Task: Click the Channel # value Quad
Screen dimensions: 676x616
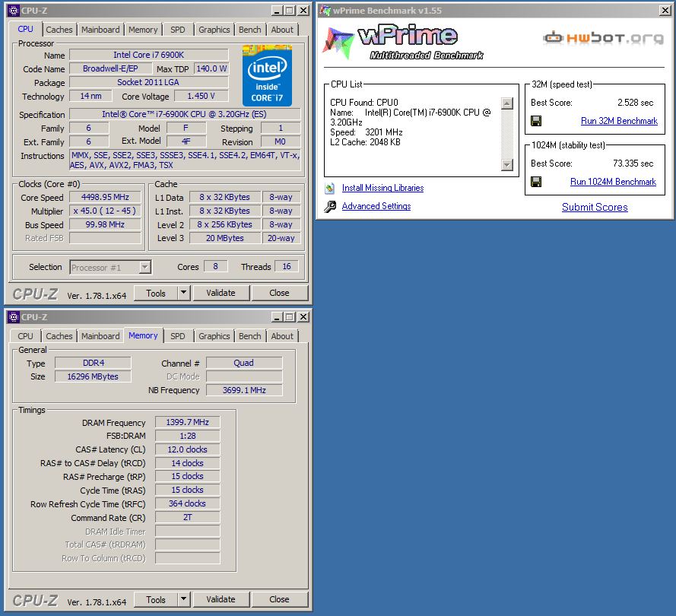Action: pos(244,363)
